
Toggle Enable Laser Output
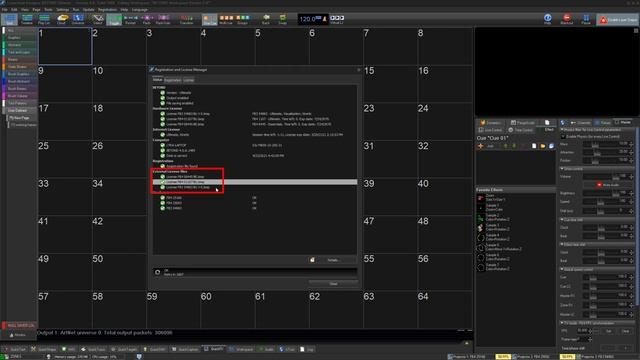[618, 20]
